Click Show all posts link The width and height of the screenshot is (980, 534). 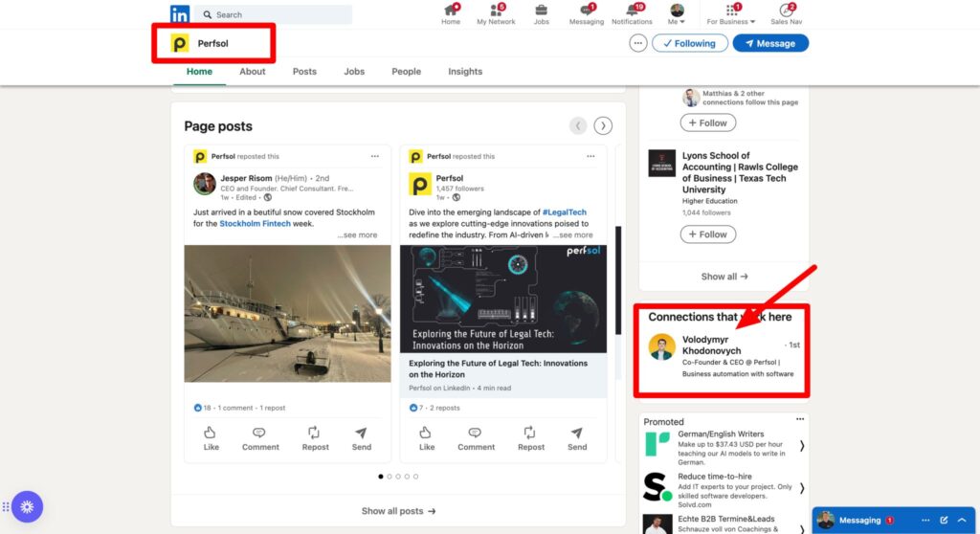[398, 511]
